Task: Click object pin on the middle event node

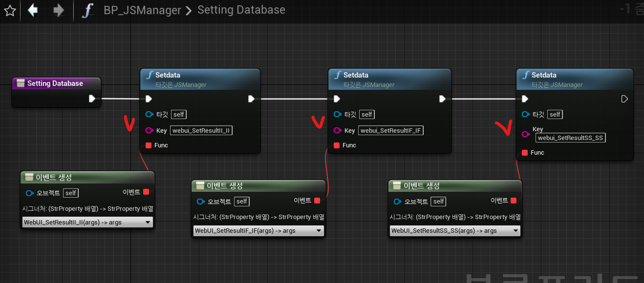Action: pos(200,202)
